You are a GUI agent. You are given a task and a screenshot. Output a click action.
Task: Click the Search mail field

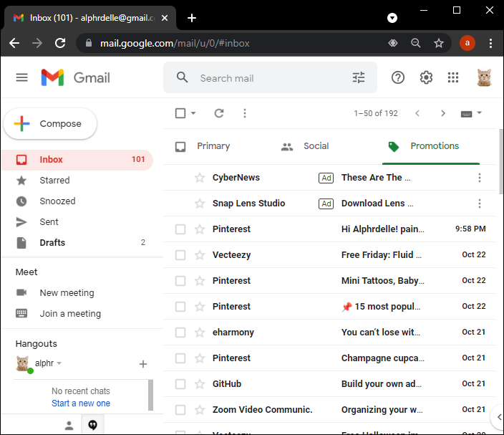[272, 78]
